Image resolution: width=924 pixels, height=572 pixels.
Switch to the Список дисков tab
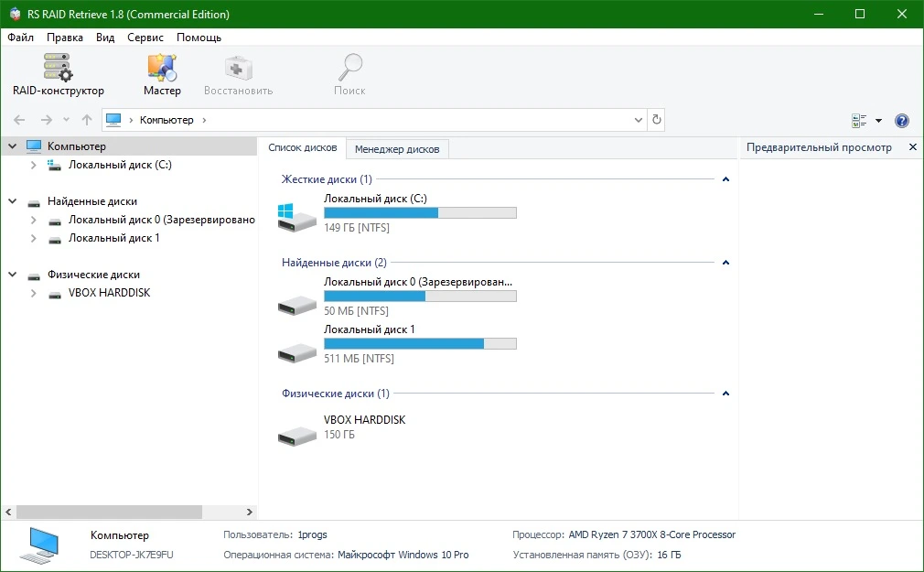point(302,147)
